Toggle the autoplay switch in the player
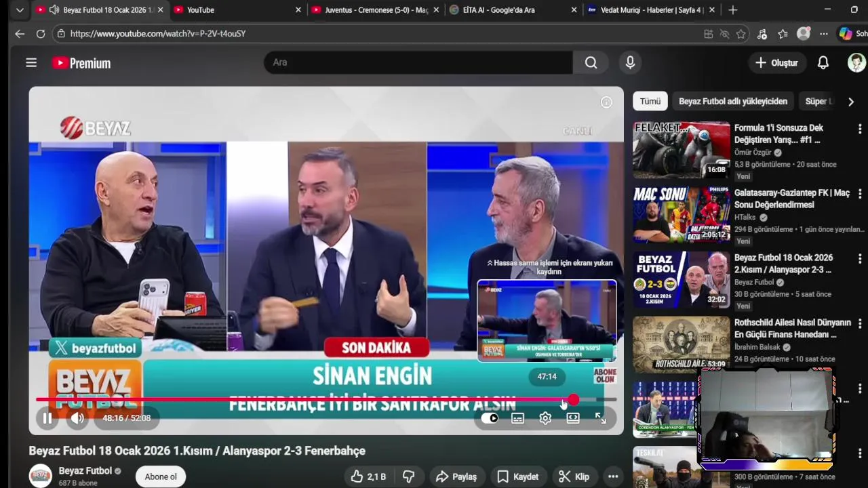 tap(490, 418)
